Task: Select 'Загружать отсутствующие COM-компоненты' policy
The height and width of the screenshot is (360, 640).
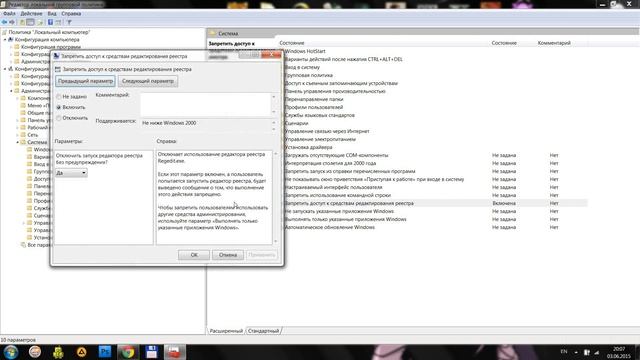Action: coord(336,155)
